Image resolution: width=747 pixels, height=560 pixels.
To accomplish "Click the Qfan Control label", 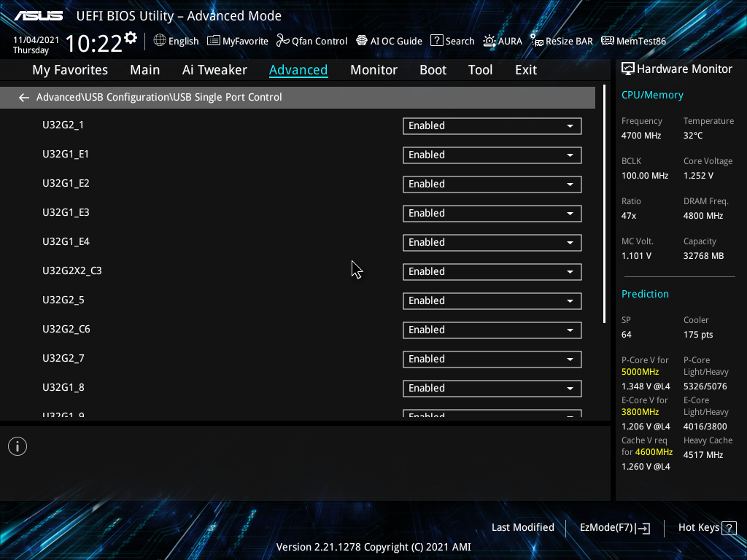I will [x=320, y=41].
